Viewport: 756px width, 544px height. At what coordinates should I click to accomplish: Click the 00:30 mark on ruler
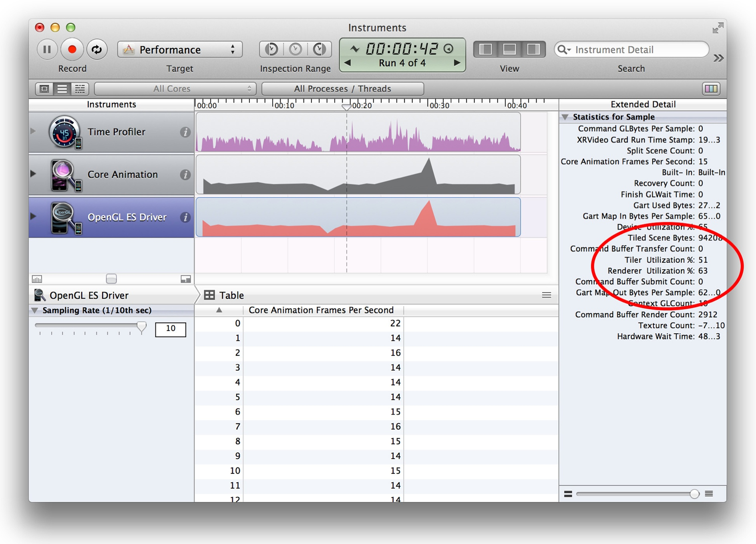439,105
